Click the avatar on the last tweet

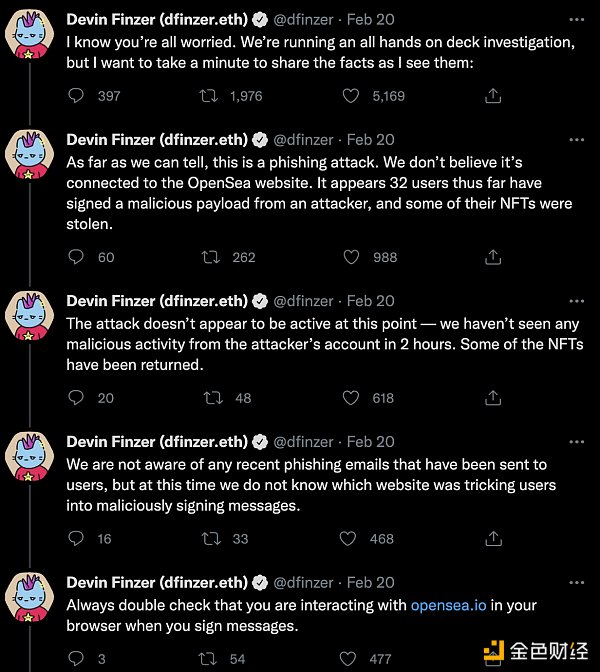click(31, 597)
